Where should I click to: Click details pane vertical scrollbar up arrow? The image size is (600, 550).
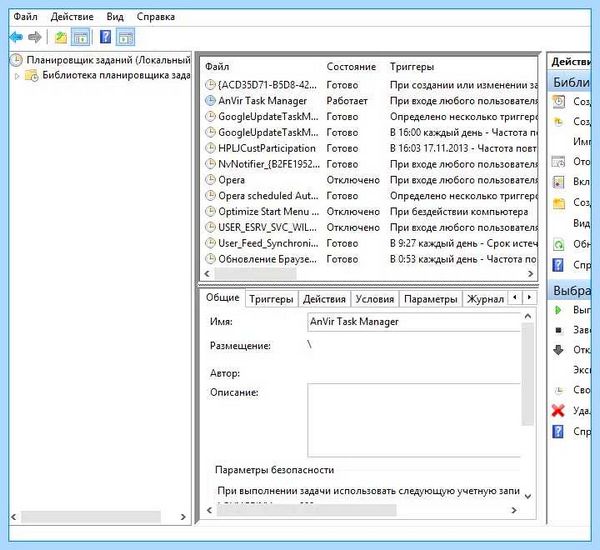pos(528,316)
